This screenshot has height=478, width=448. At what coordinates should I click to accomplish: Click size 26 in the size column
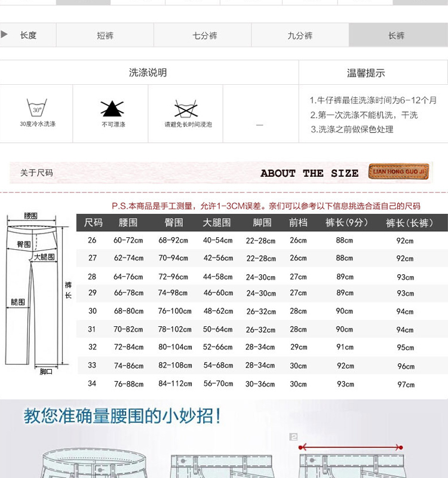(x=92, y=240)
